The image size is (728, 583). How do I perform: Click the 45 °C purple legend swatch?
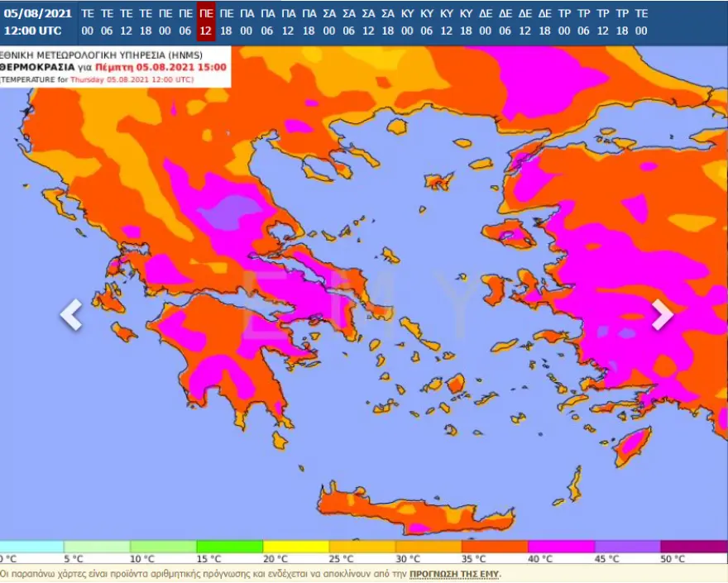[x=627, y=547]
